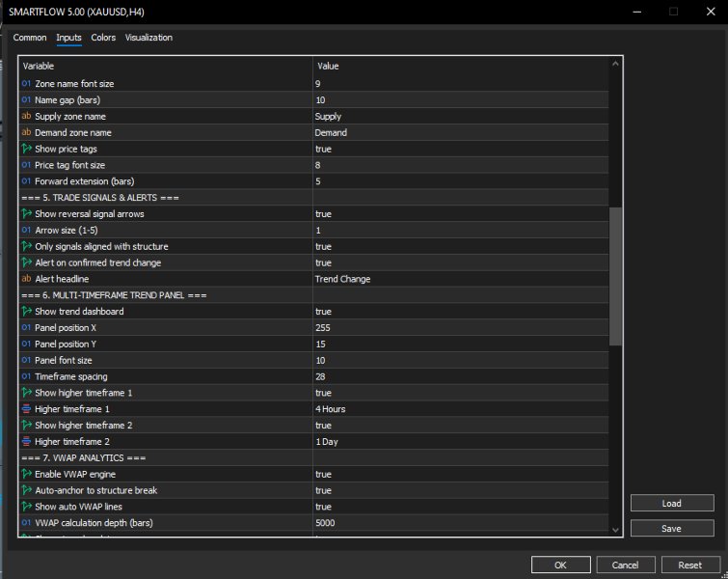Edit the Demand zone name value Demand
Viewport: 728px width, 579px height.
[461, 132]
